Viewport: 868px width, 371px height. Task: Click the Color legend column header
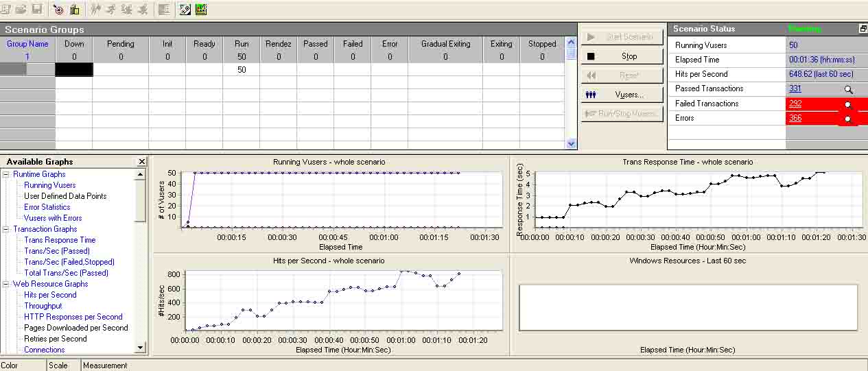click(23, 366)
